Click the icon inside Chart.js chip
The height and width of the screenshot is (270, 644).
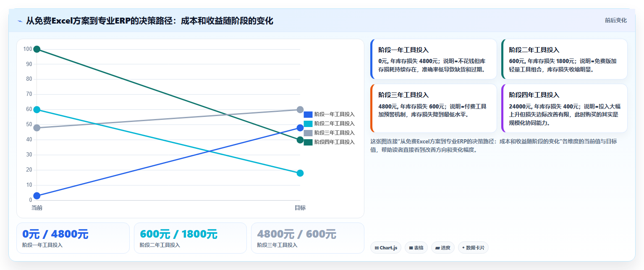377,248
